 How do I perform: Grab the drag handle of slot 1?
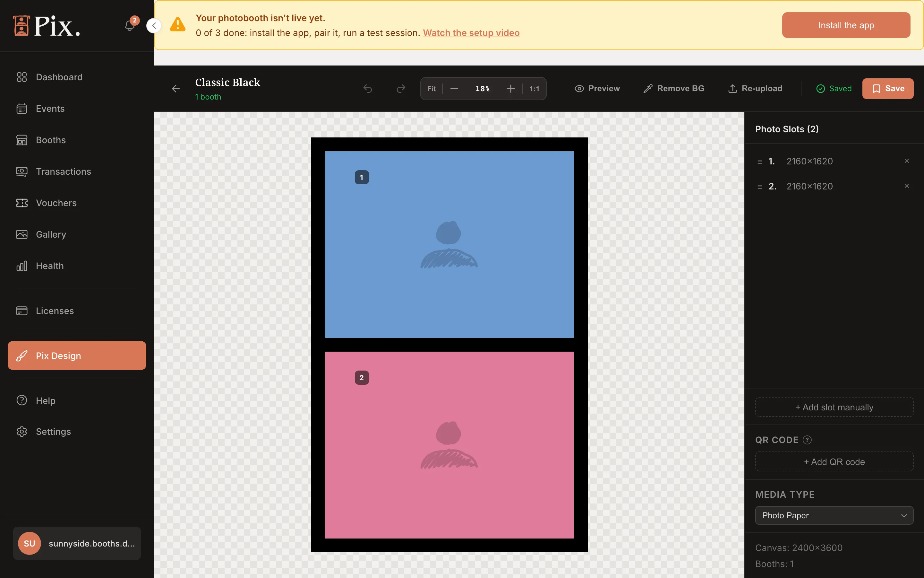point(760,162)
